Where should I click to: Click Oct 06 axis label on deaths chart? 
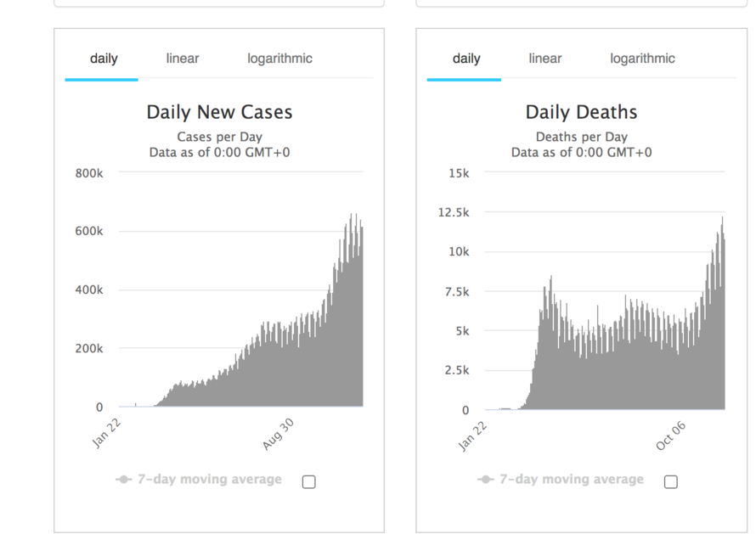(670, 435)
